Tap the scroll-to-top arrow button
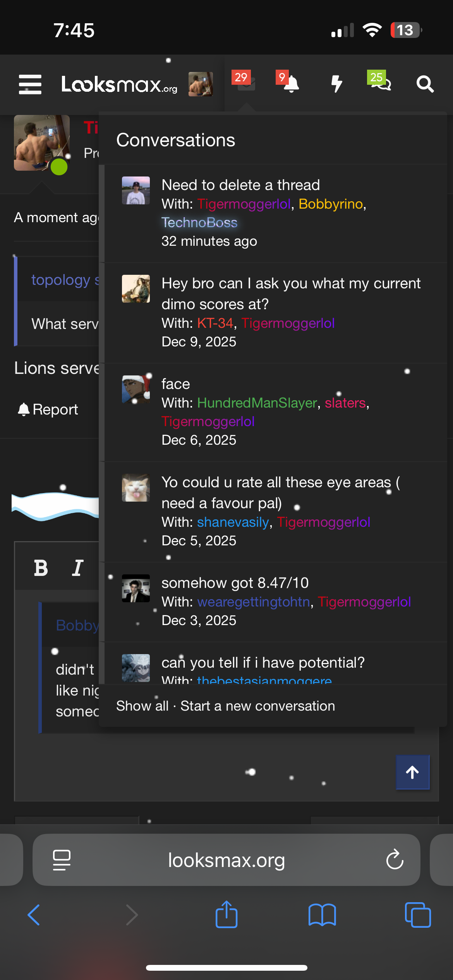Viewport: 453px width, 980px height. point(412,772)
